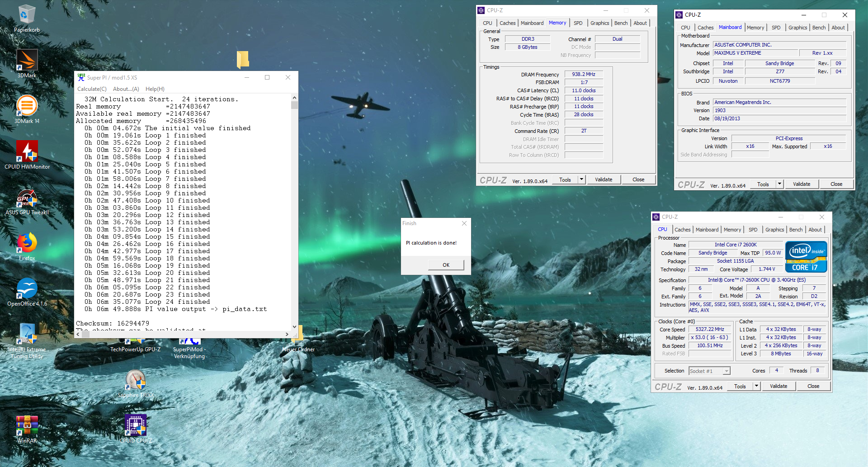Open About tab in bottom CPU-Z window
Image resolution: width=868 pixels, height=467 pixels.
[815, 230]
